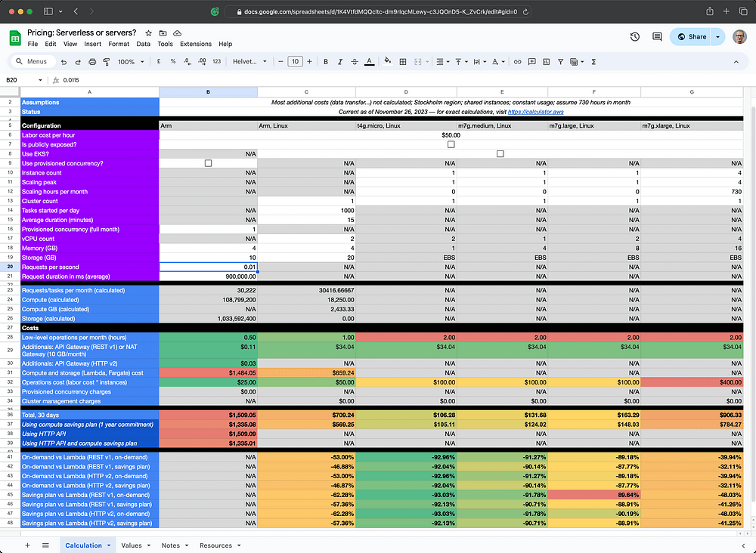
Task: Tick the 'Use EKS?' checkbox
Action: [x=500, y=153]
